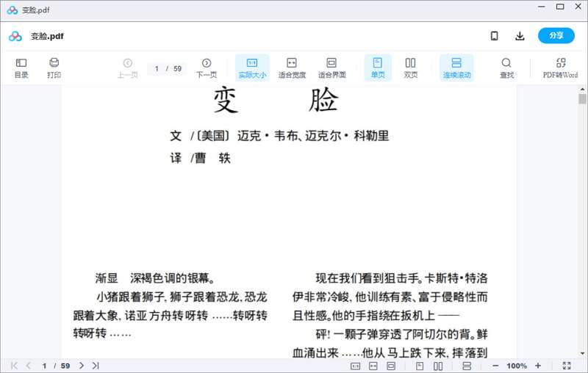Jump to last page in status bar
This screenshot has height=373, width=588.
pyautogui.click(x=96, y=366)
